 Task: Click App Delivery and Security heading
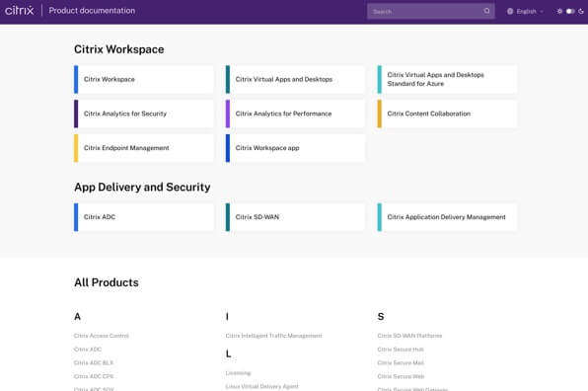(x=142, y=187)
